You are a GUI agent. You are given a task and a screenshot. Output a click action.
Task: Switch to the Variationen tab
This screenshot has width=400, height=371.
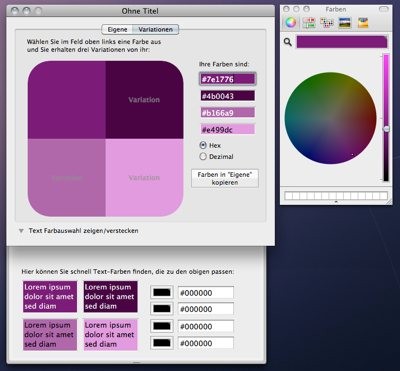[156, 29]
